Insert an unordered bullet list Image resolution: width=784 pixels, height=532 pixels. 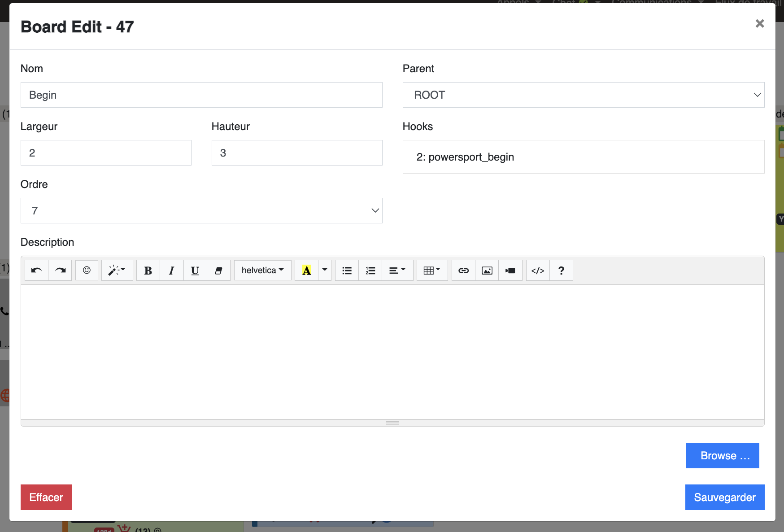click(x=347, y=270)
